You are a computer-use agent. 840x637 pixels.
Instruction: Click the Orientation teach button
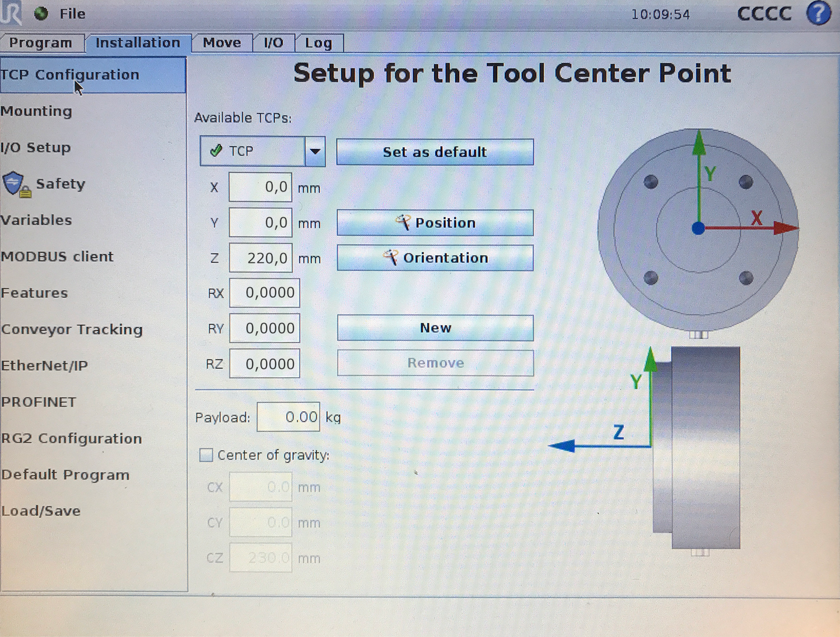[435, 258]
